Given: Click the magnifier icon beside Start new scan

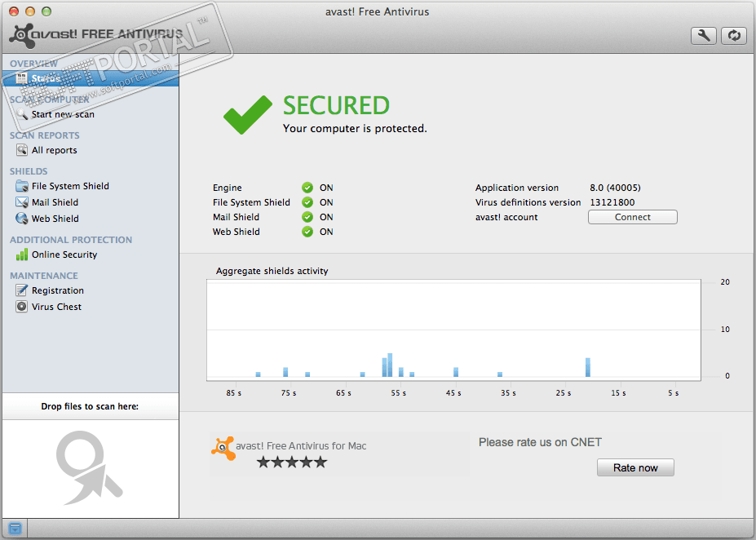Looking at the screenshot, I should [22, 114].
